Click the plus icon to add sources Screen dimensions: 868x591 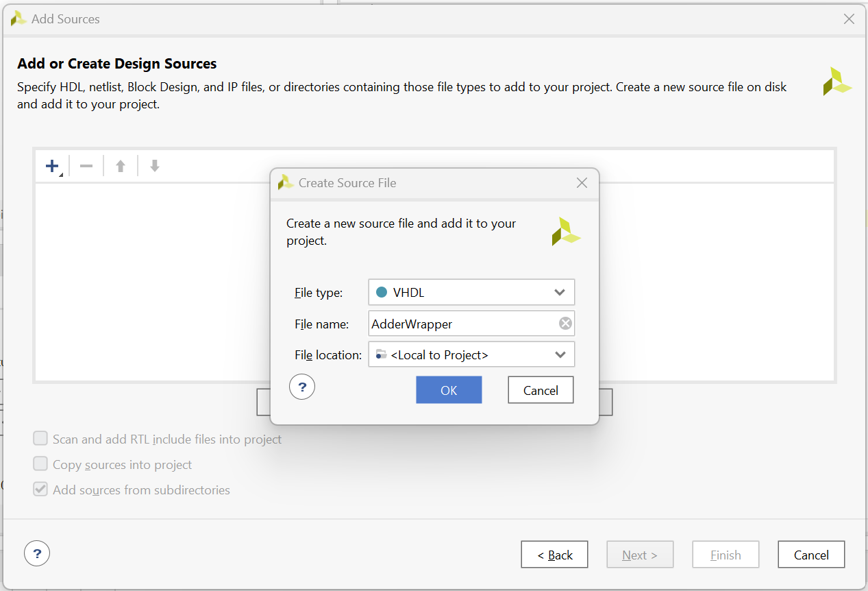[x=51, y=165]
